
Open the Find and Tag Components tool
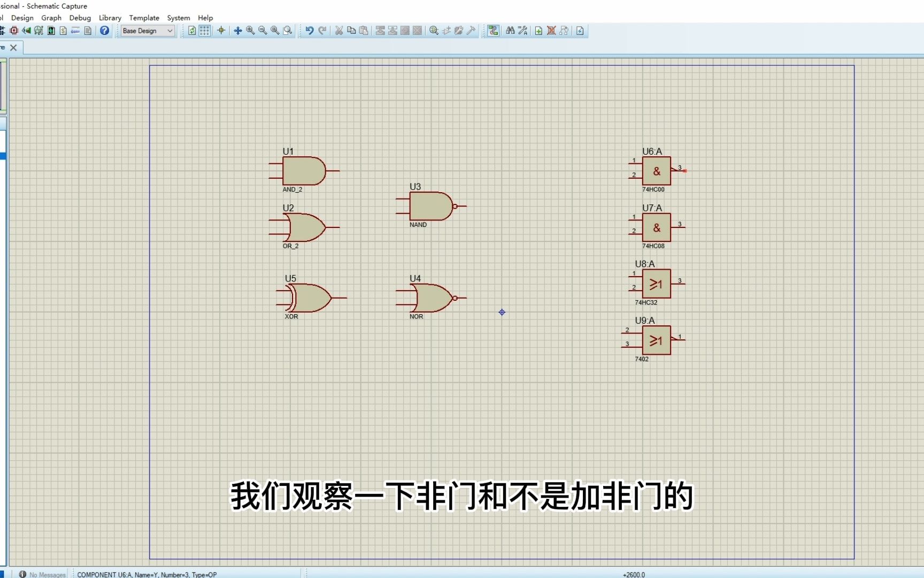coord(511,31)
